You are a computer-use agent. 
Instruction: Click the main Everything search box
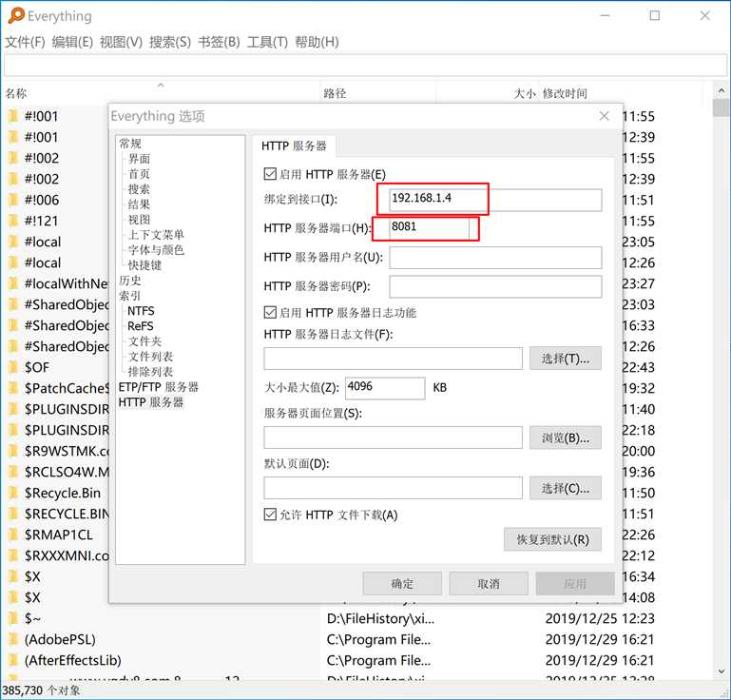coord(365,66)
